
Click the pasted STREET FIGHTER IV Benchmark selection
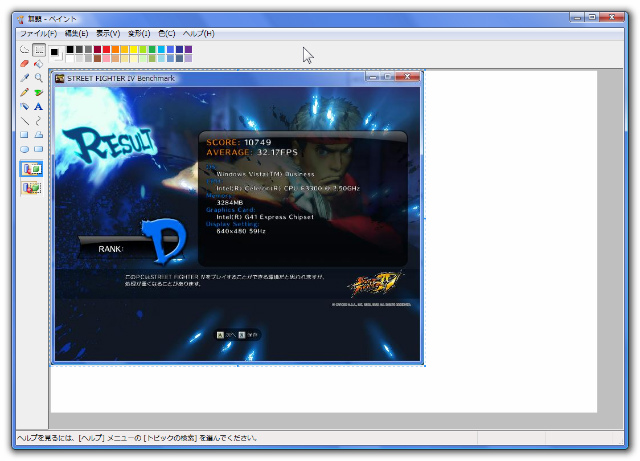pos(237,218)
